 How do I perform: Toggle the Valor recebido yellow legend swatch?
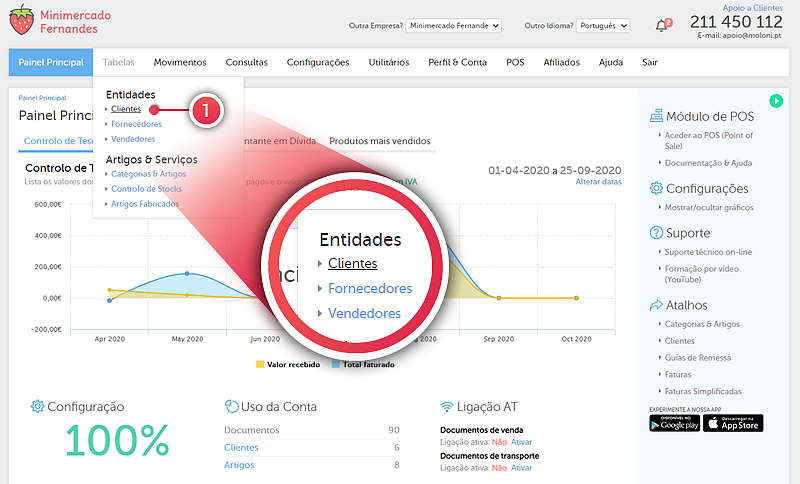click(x=260, y=365)
